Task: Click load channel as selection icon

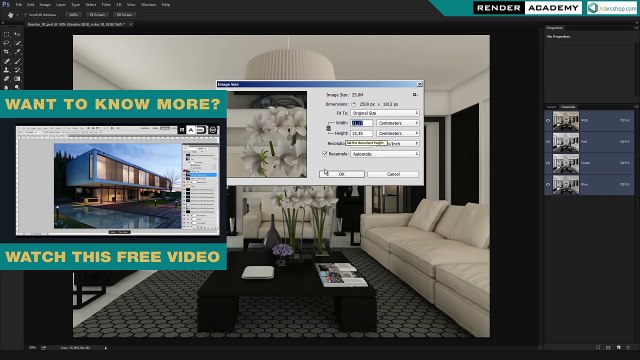Action: [598, 347]
